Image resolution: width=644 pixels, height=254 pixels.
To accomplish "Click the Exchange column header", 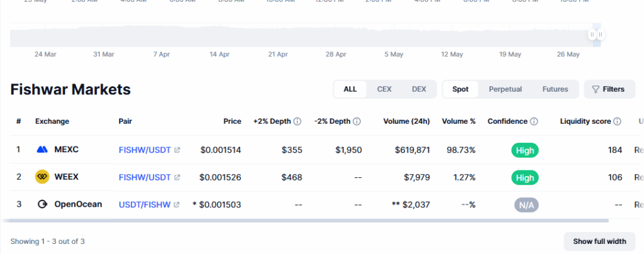I will click(x=52, y=121).
